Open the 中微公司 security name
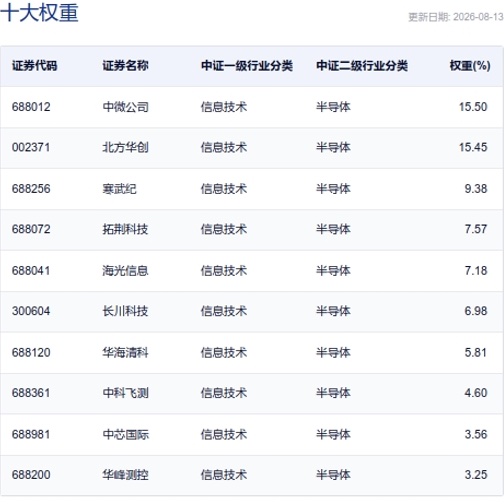The height and width of the screenshot is (504, 504). coord(125,107)
